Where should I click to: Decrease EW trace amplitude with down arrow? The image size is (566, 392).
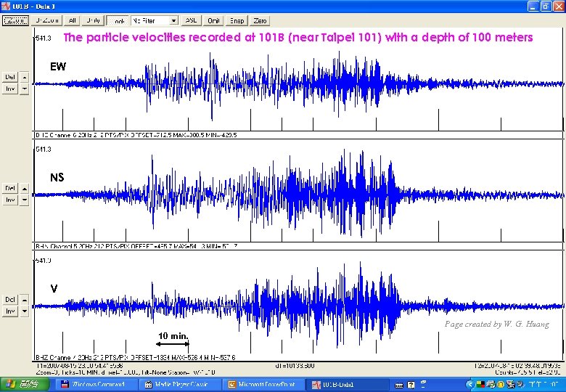coord(24,89)
